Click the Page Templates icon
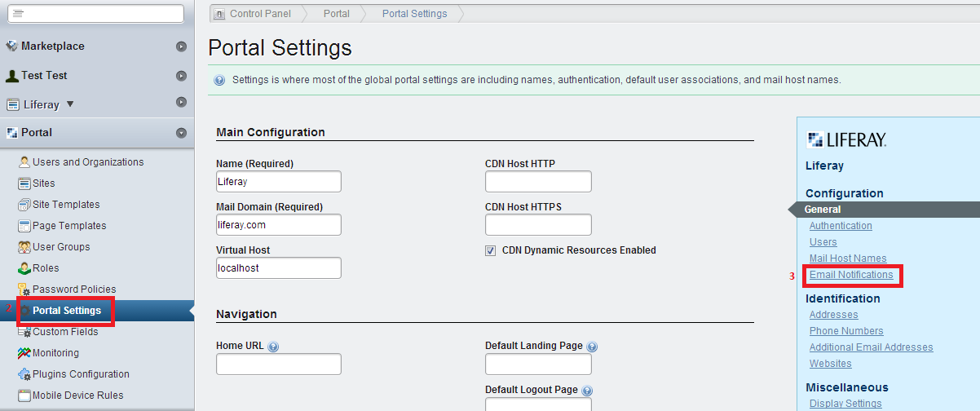980x411 pixels. (24, 226)
